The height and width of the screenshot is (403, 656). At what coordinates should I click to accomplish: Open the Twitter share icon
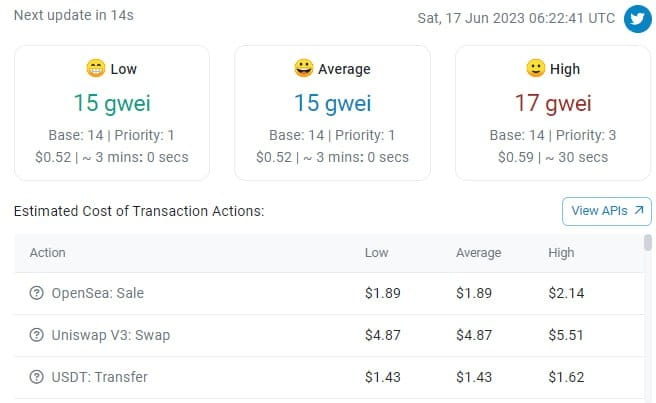point(638,18)
